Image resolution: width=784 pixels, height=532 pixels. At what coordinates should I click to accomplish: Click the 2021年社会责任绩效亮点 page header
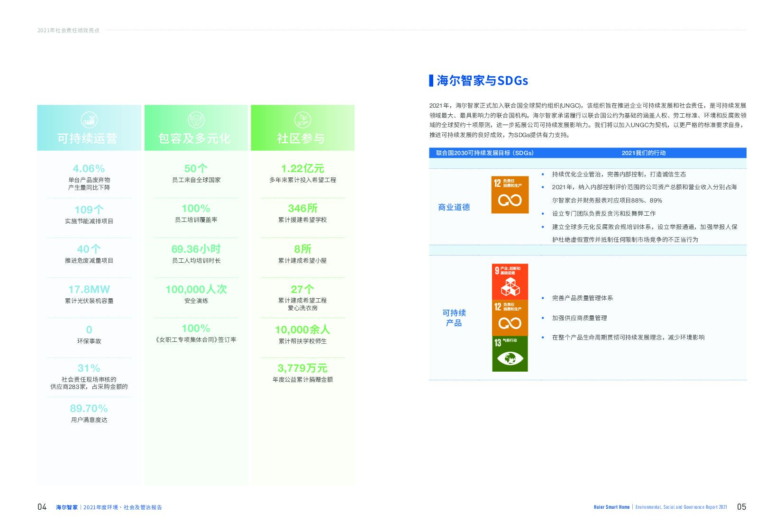pyautogui.click(x=69, y=30)
